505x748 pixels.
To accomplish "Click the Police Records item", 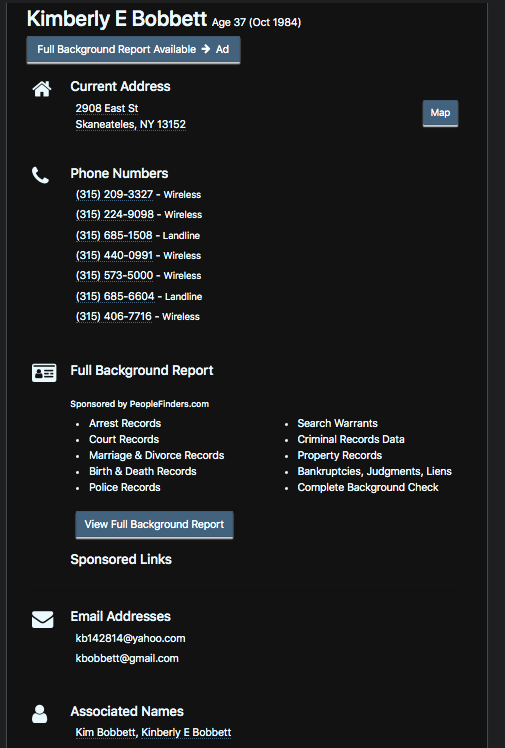I will pos(124,488).
